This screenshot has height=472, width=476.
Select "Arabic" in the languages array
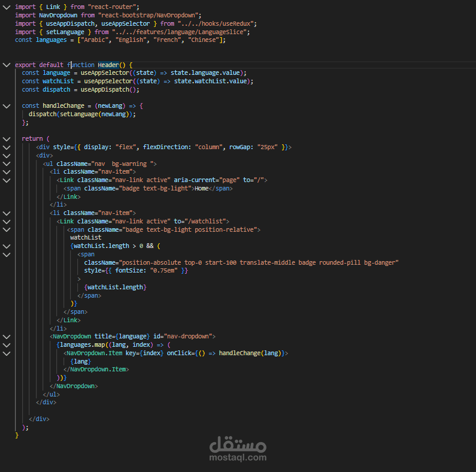(95, 40)
